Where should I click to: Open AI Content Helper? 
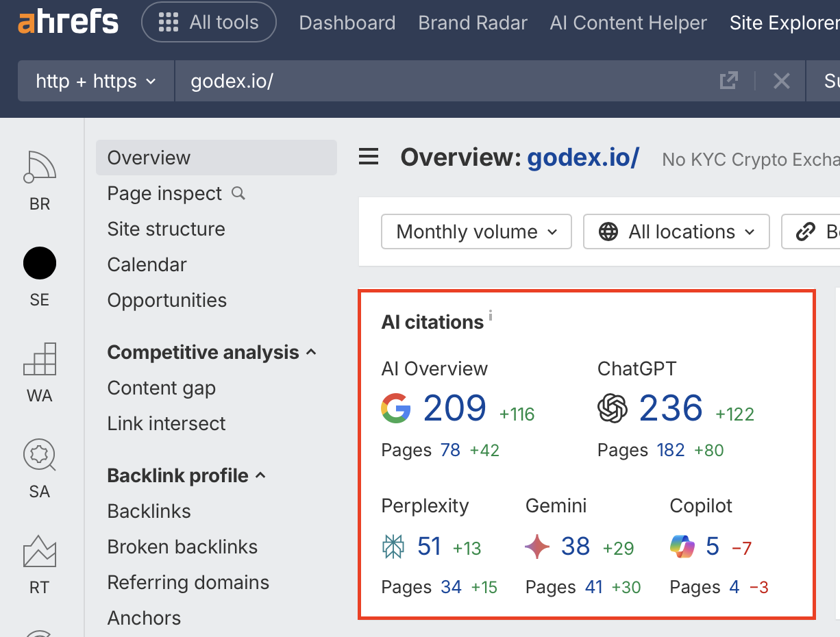coord(628,23)
